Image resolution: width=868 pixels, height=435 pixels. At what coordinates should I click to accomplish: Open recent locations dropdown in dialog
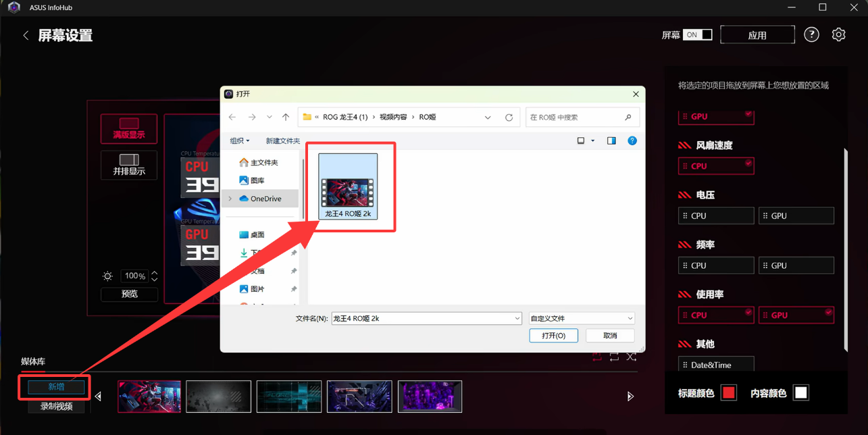270,117
